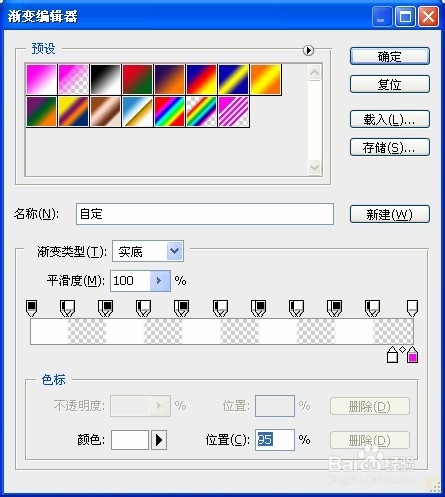Focus the 名称 field containing 自定
Image resolution: width=445 pixels, height=497 pixels.
pos(205,214)
